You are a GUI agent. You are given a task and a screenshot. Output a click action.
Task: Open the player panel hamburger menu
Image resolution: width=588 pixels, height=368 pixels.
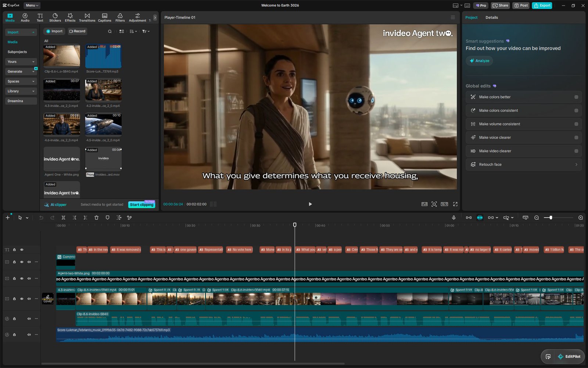[453, 17]
